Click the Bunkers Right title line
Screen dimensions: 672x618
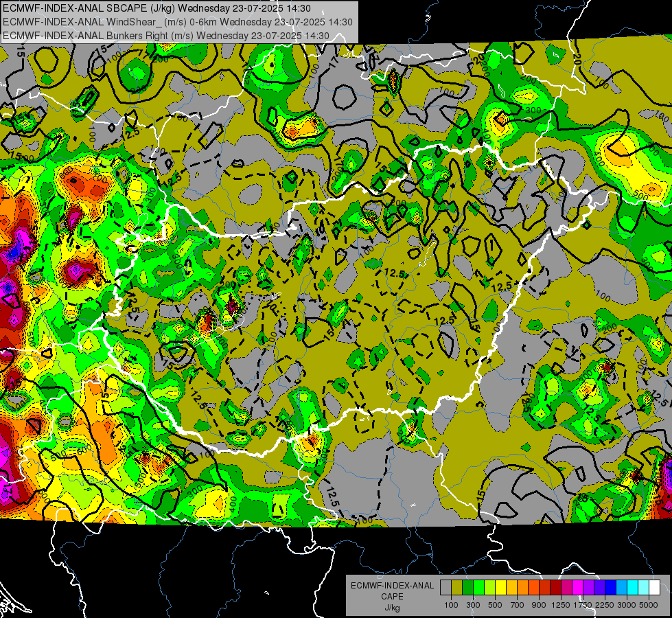point(166,36)
